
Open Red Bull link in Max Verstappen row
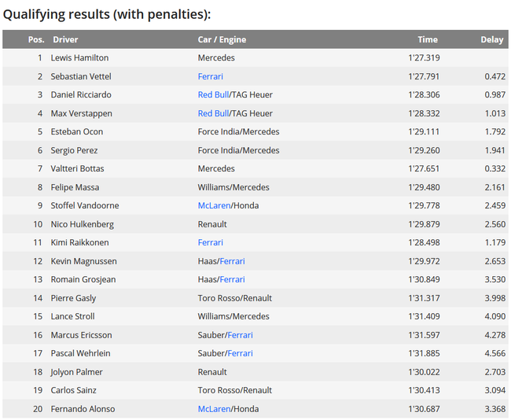pyautogui.click(x=213, y=113)
